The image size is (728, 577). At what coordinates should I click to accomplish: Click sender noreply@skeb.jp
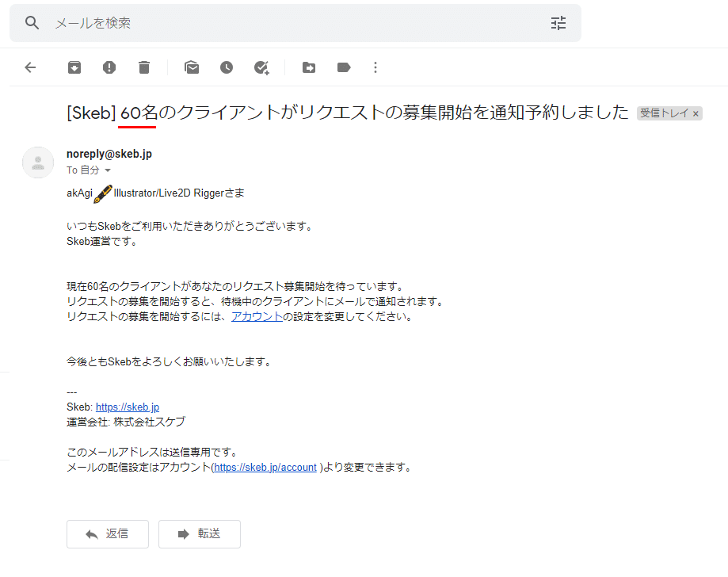109,154
